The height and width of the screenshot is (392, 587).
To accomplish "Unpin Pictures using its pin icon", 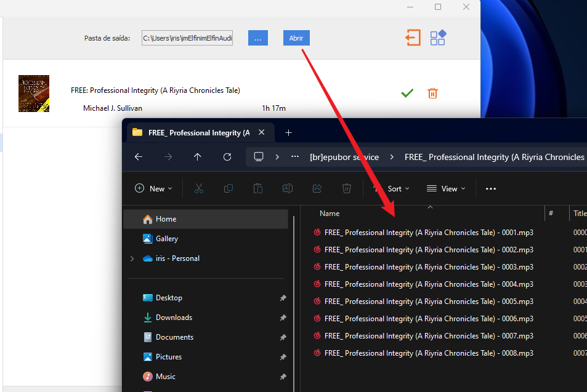I will pos(283,357).
